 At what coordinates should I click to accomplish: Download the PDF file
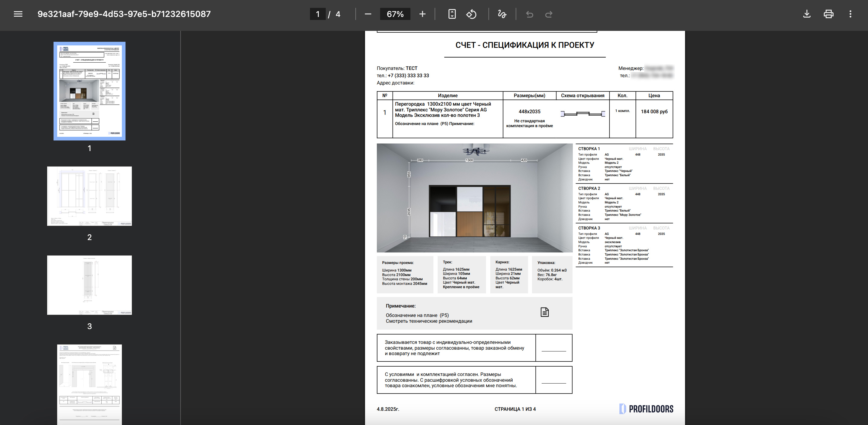click(807, 14)
